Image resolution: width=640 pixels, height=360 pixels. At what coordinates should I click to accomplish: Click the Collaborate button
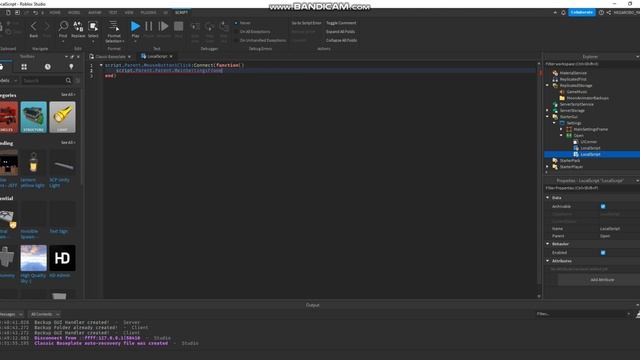(x=582, y=13)
